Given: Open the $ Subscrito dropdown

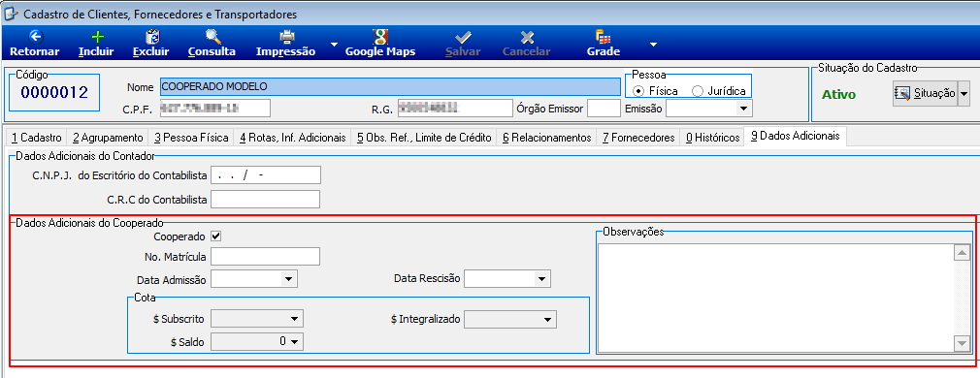Looking at the screenshot, I should click(x=295, y=319).
